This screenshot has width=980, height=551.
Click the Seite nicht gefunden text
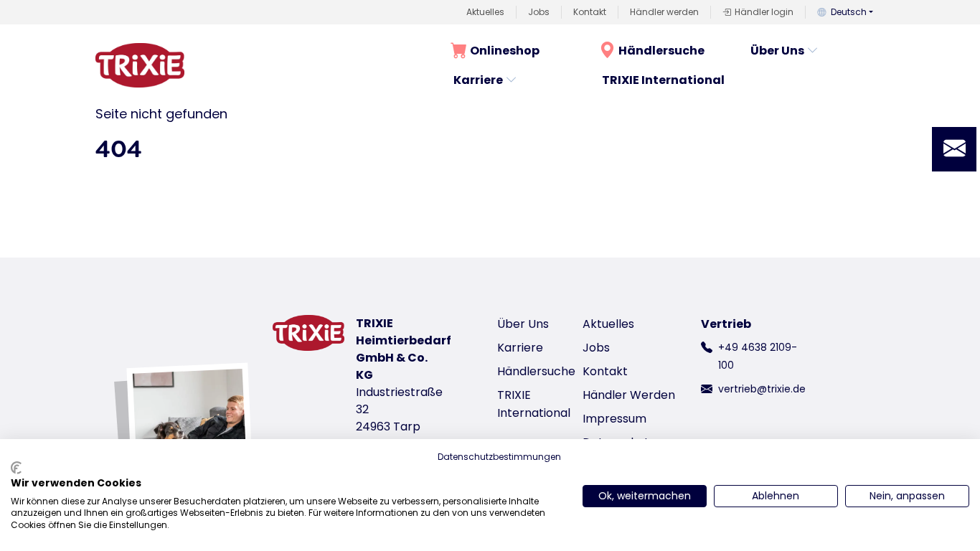click(161, 114)
